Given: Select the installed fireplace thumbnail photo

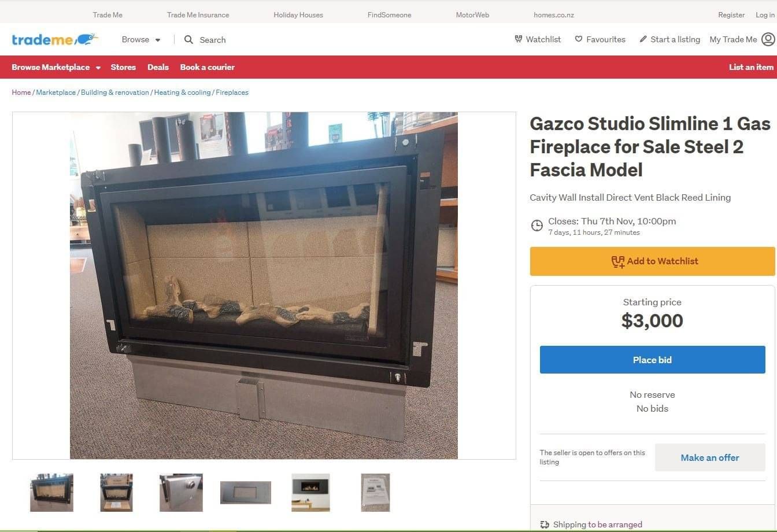Looking at the screenshot, I should [310, 493].
